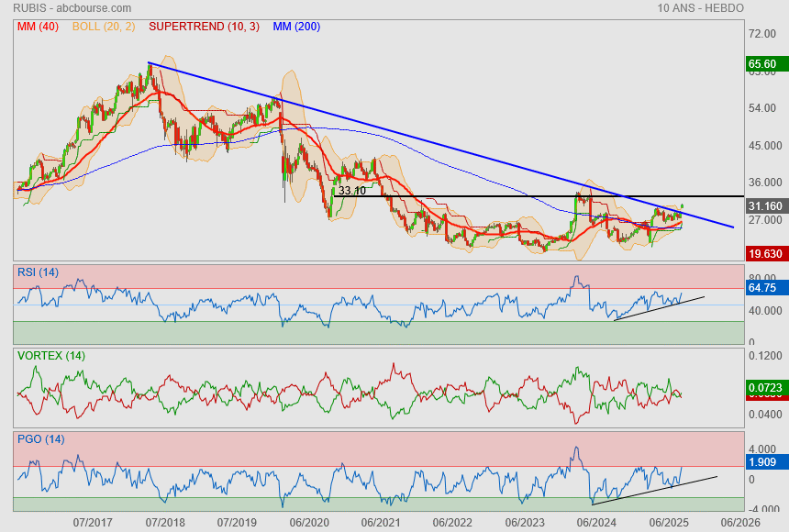Click the blue 64.75 RSI value tag
Image resolution: width=789 pixels, height=532 pixels.
click(x=762, y=288)
